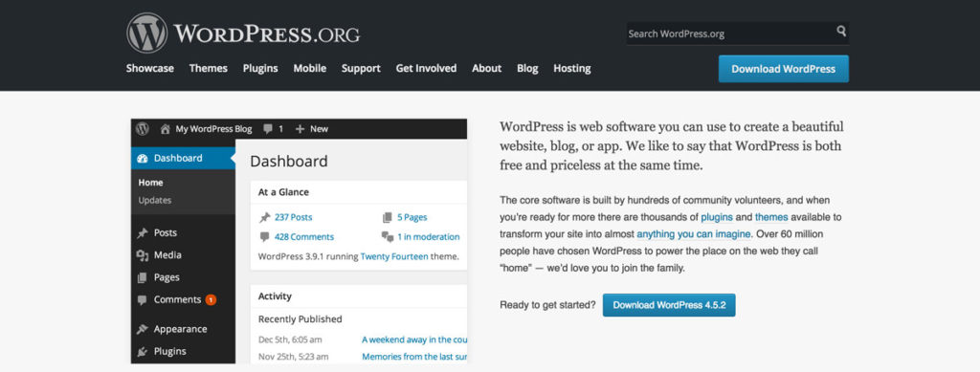
Task: Select the Media label in the sidebar
Action: pyautogui.click(x=167, y=255)
